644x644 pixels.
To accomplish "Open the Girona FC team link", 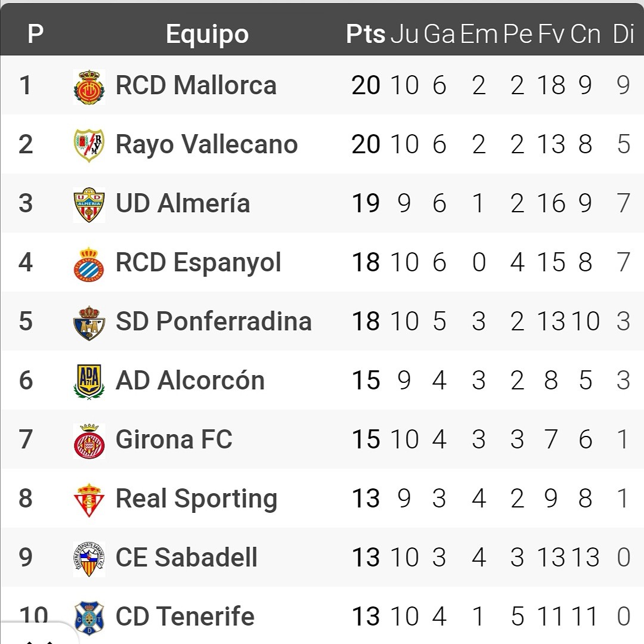I will click(174, 439).
